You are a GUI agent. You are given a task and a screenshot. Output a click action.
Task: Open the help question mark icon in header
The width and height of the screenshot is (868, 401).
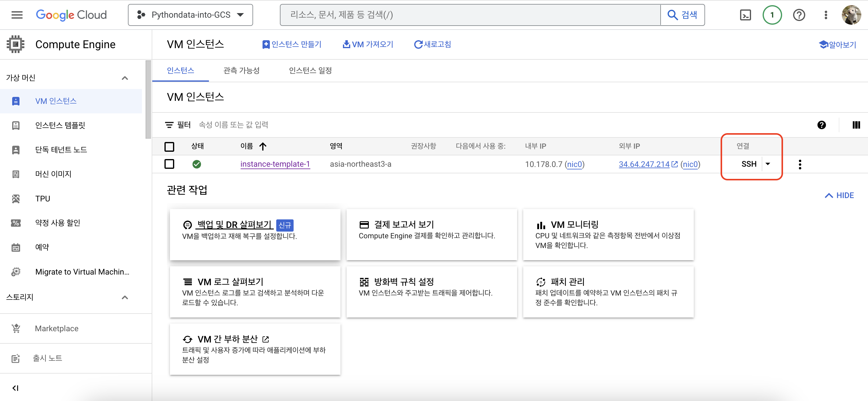pyautogui.click(x=799, y=15)
